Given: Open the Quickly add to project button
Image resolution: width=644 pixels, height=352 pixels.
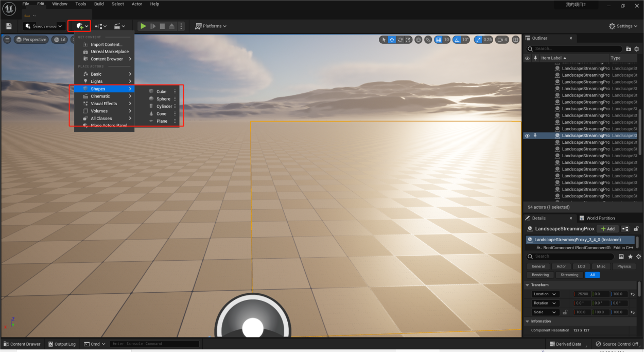Looking at the screenshot, I should click(82, 26).
